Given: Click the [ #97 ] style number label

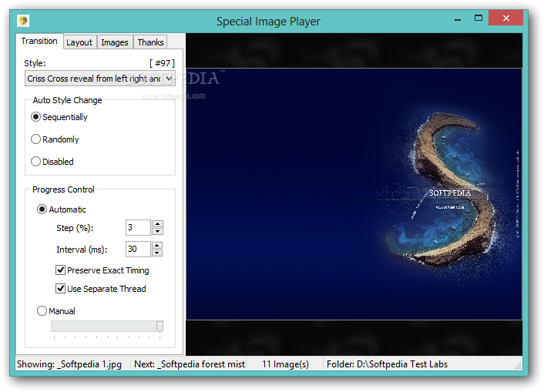Looking at the screenshot, I should point(162,63).
